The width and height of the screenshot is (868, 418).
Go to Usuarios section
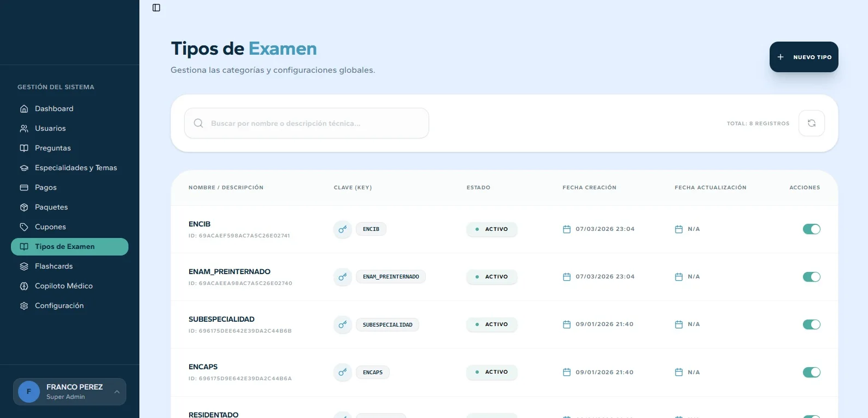click(x=69, y=128)
